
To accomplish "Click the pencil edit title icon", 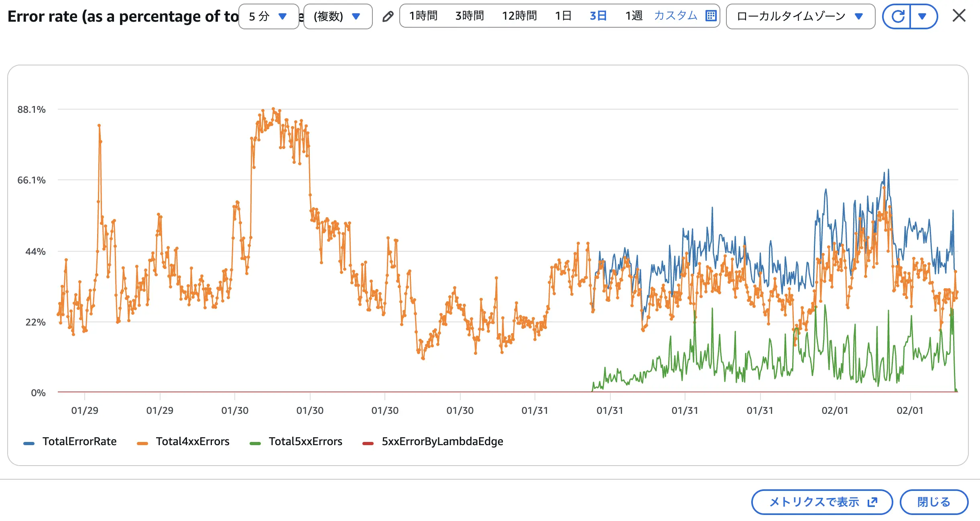I will coord(388,16).
